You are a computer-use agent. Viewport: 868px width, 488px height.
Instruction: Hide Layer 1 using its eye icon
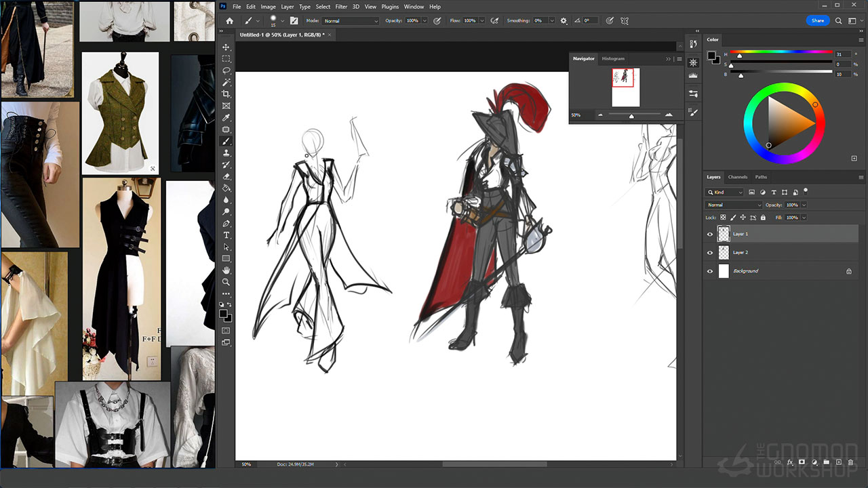(x=710, y=234)
